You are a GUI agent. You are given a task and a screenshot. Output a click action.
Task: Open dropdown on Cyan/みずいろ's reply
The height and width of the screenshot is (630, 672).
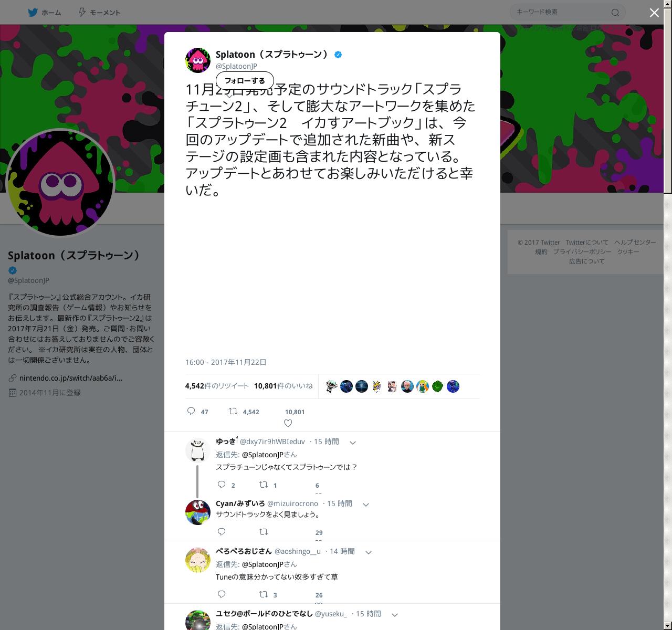pos(366,505)
